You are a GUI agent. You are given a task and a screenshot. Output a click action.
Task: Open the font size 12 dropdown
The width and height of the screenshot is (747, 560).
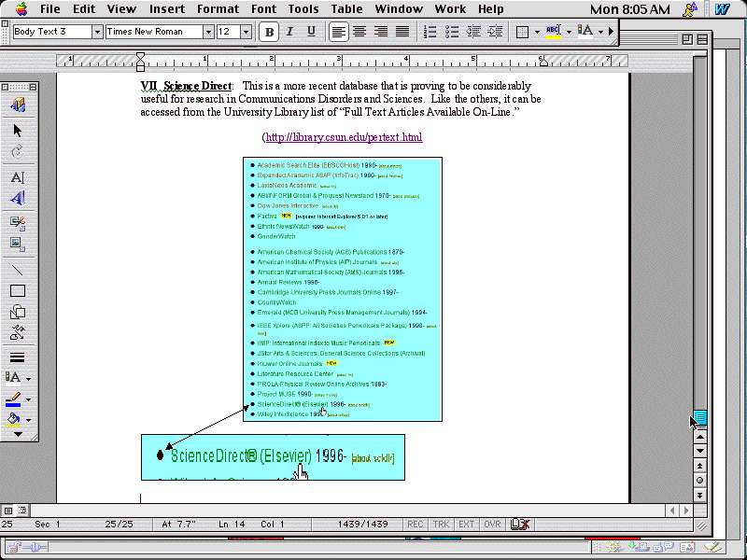click(246, 32)
